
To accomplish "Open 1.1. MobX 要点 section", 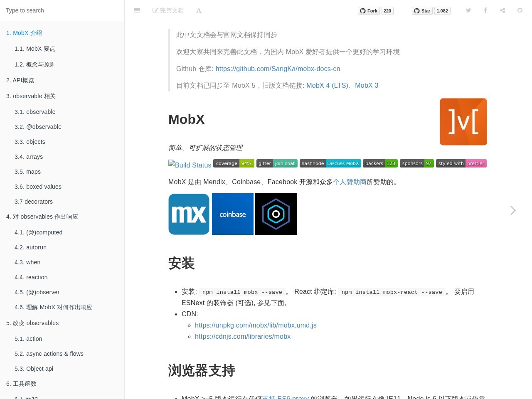I will [62, 49].
